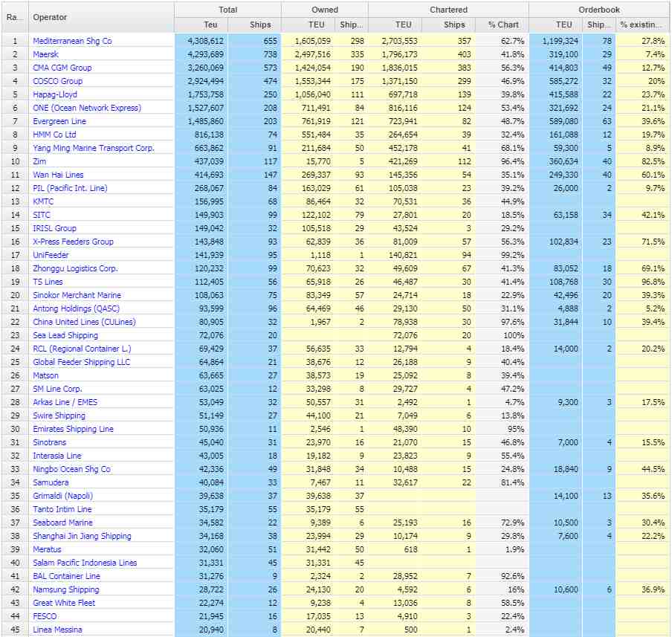
Task: Open the Sea Lead Shipping link
Action: [65, 334]
